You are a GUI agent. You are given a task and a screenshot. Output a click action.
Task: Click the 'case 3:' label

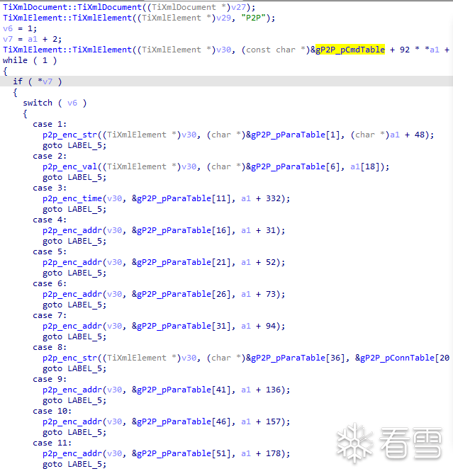pyautogui.click(x=50, y=188)
